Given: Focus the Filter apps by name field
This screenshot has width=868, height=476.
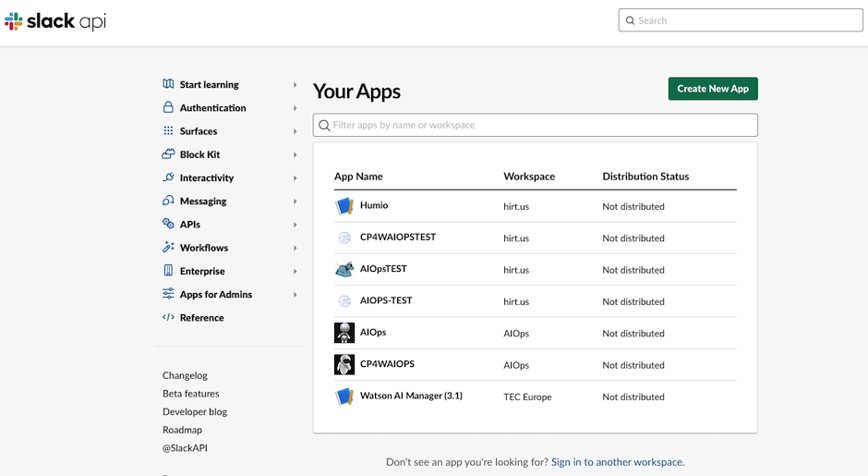Looking at the screenshot, I should (536, 125).
